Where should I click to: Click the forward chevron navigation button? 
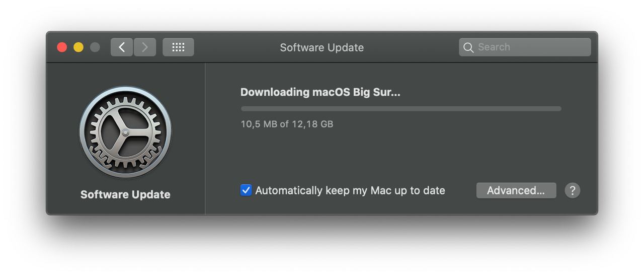tap(145, 47)
